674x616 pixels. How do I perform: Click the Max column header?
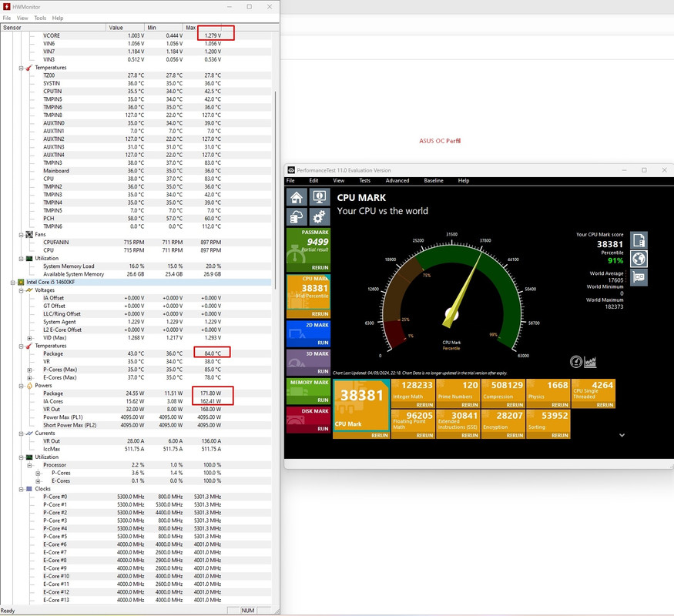[x=202, y=28]
